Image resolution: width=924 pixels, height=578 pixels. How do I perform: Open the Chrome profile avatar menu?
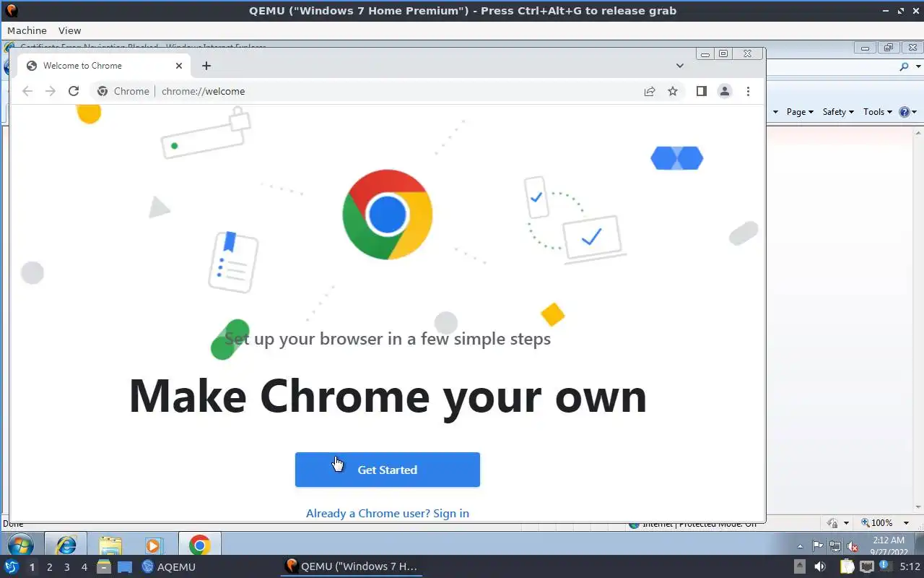coord(725,91)
